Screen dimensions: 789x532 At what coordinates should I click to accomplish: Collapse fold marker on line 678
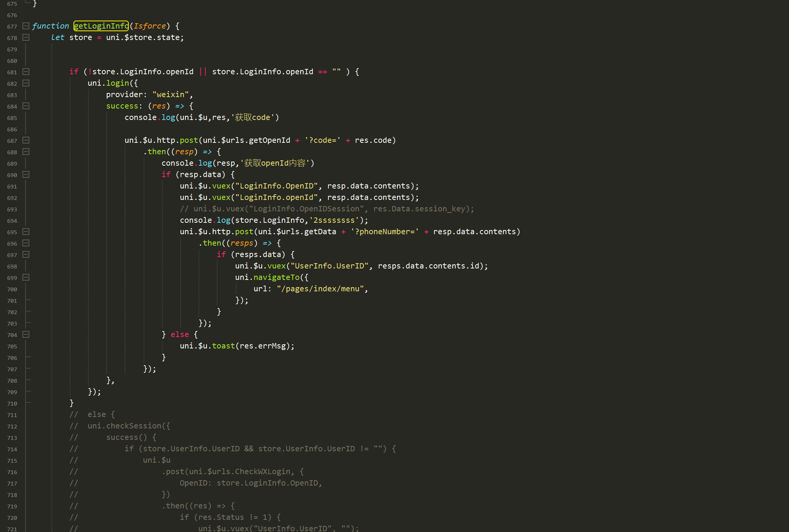pyautogui.click(x=26, y=37)
